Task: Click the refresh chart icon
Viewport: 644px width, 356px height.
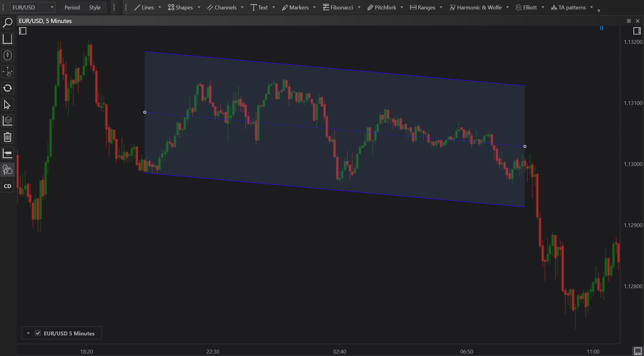Action: click(x=8, y=88)
